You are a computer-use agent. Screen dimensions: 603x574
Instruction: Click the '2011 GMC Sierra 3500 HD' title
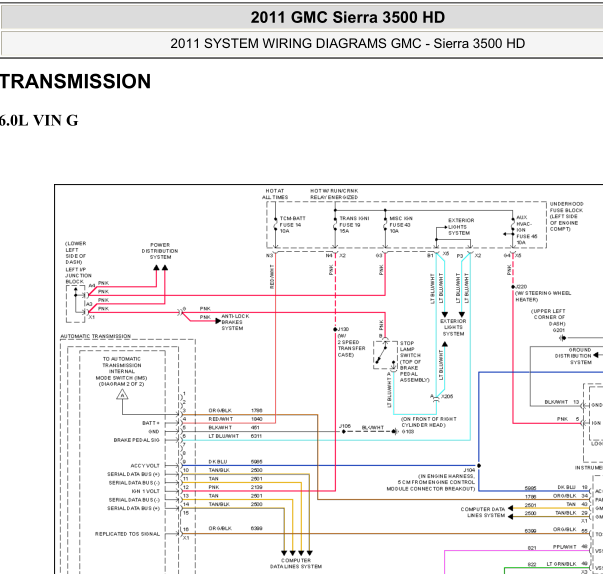pyautogui.click(x=348, y=17)
